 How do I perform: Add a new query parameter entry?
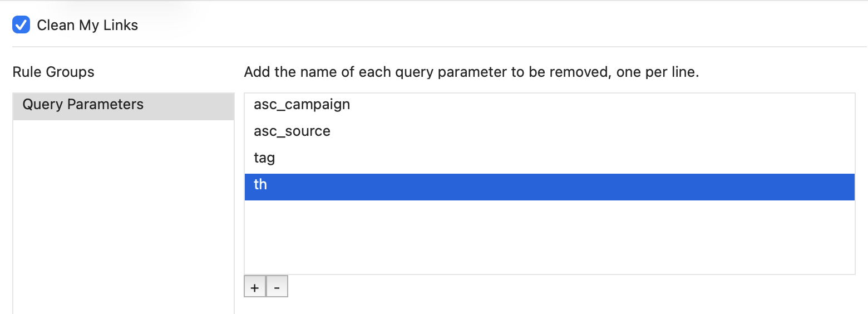coord(255,287)
